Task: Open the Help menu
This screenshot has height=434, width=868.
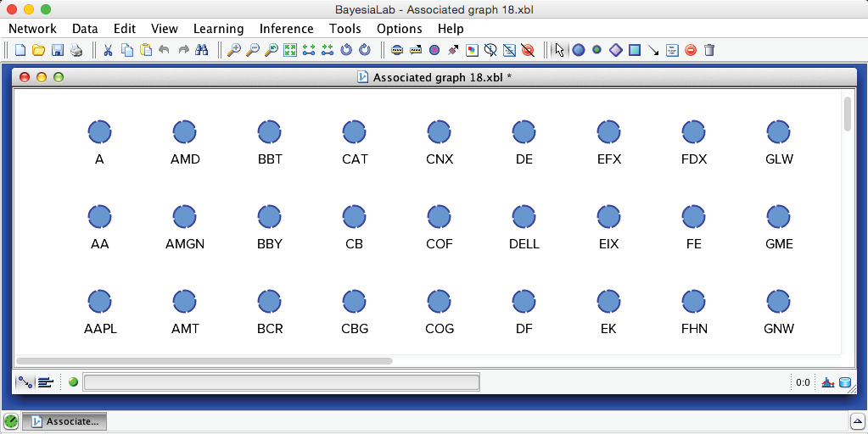Action: coord(451,29)
